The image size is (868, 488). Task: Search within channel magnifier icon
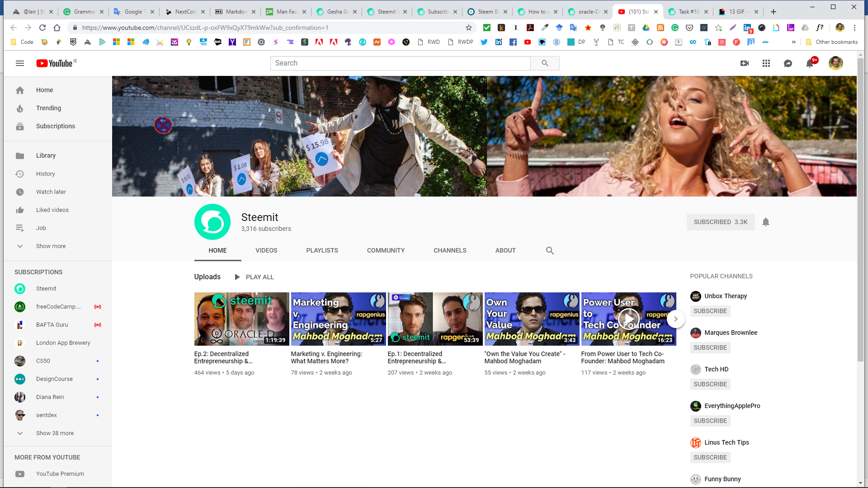pyautogui.click(x=550, y=250)
